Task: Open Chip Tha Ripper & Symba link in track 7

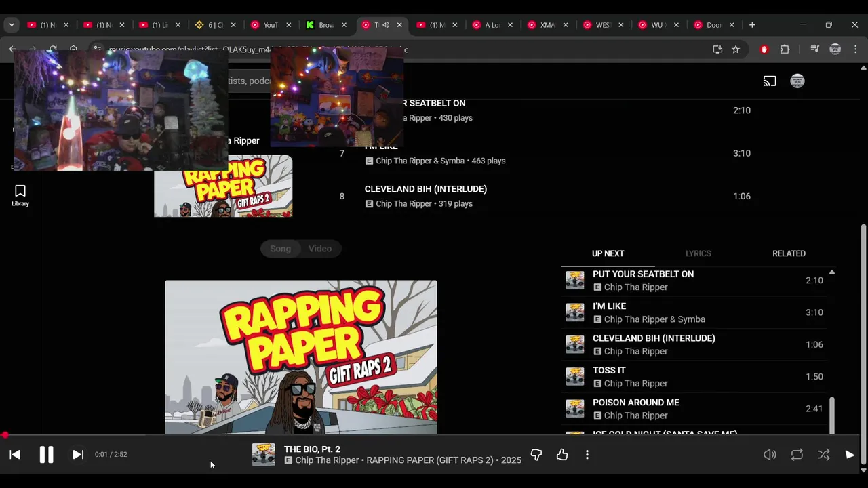Action: point(420,161)
